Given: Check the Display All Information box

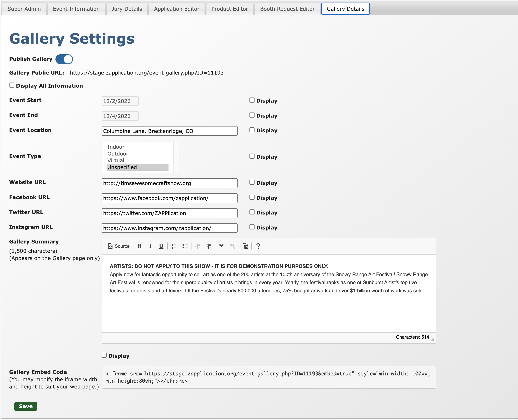Looking at the screenshot, I should point(12,85).
